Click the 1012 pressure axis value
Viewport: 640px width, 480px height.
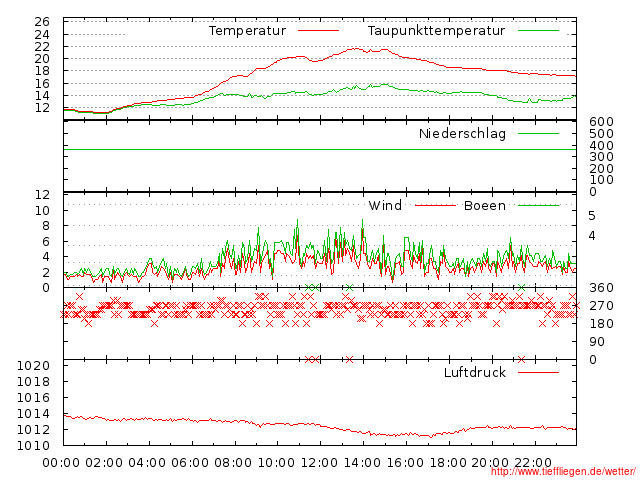point(33,430)
